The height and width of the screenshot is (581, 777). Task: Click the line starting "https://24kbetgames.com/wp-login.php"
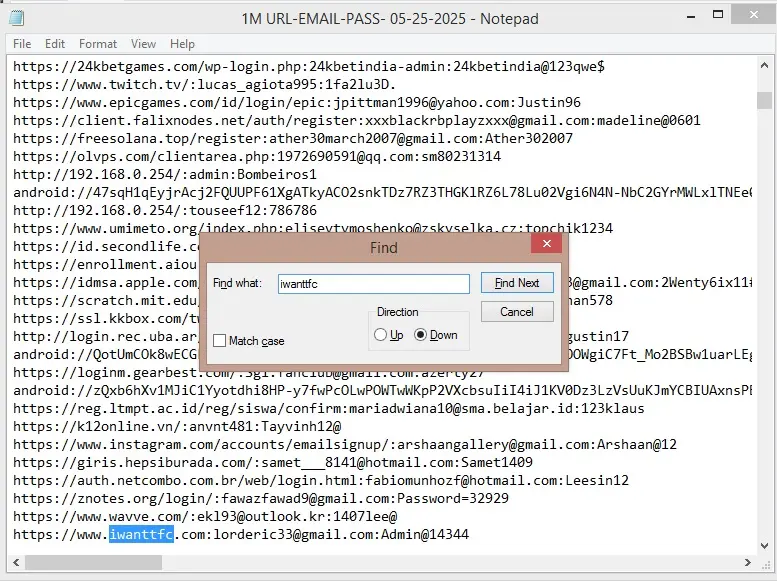click(x=309, y=66)
